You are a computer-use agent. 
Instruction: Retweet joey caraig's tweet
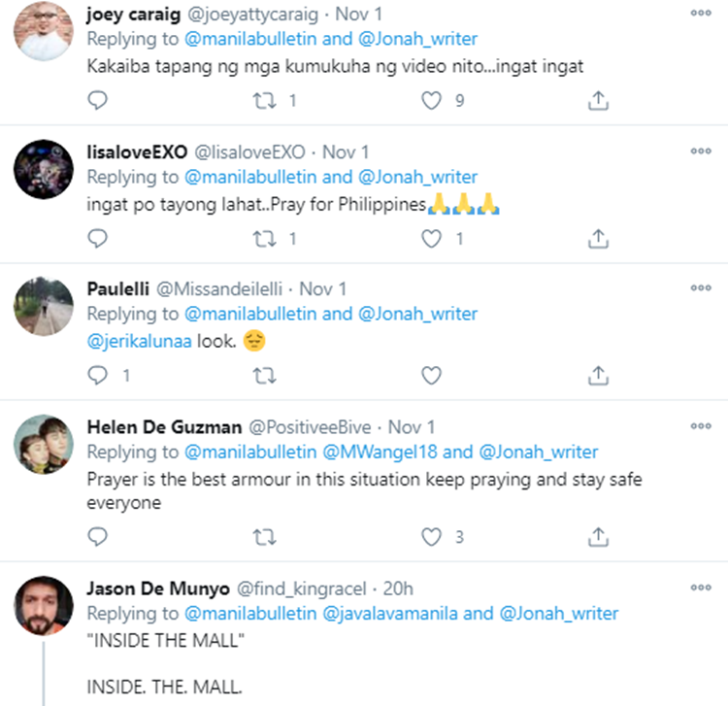[264, 100]
